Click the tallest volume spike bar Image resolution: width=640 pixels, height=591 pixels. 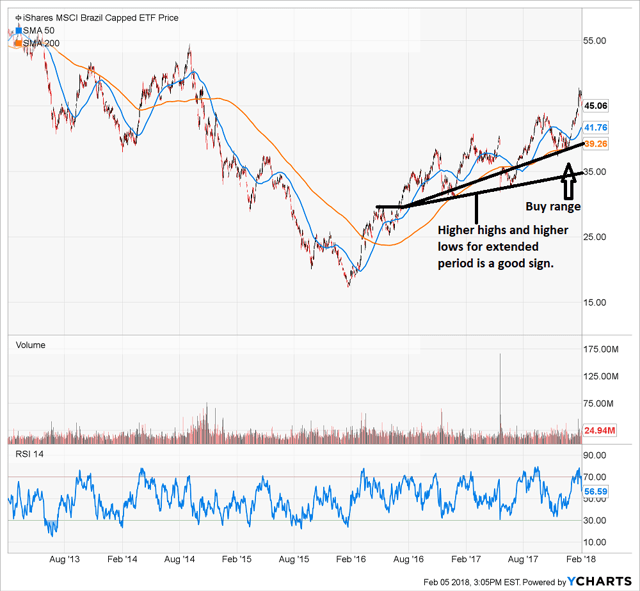coord(500,399)
